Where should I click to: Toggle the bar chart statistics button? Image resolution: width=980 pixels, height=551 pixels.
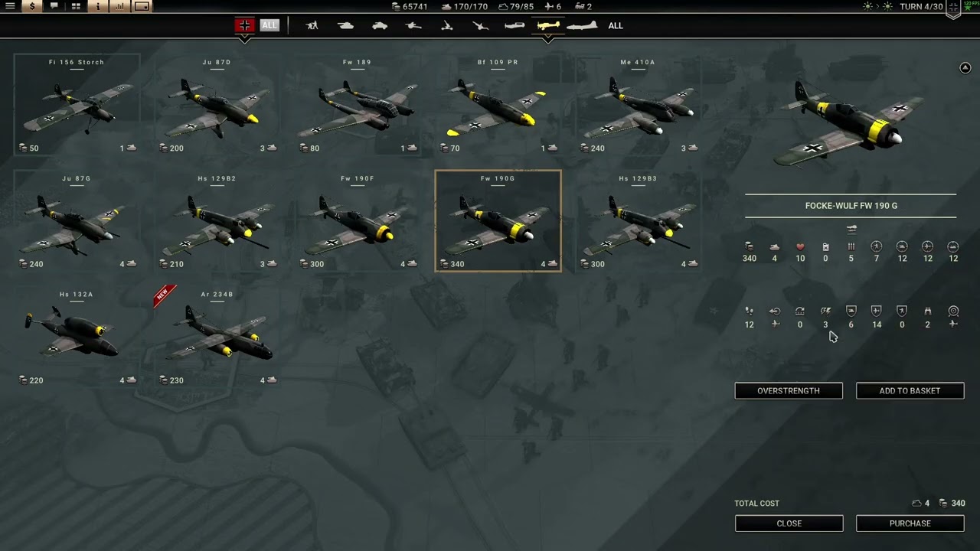click(120, 6)
